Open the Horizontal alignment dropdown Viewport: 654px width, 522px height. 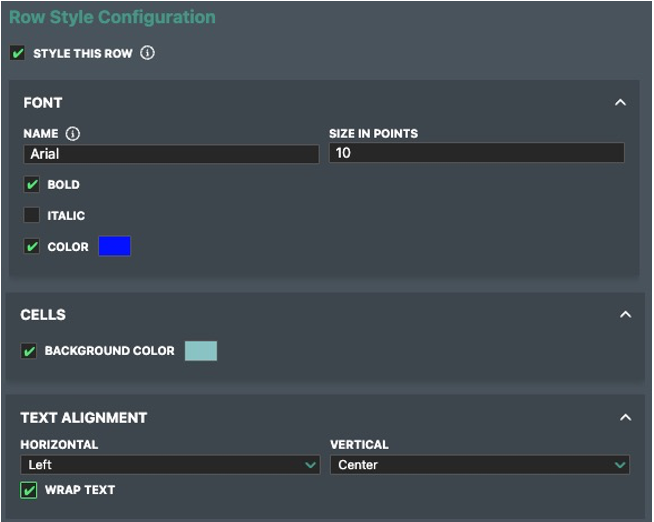point(170,465)
